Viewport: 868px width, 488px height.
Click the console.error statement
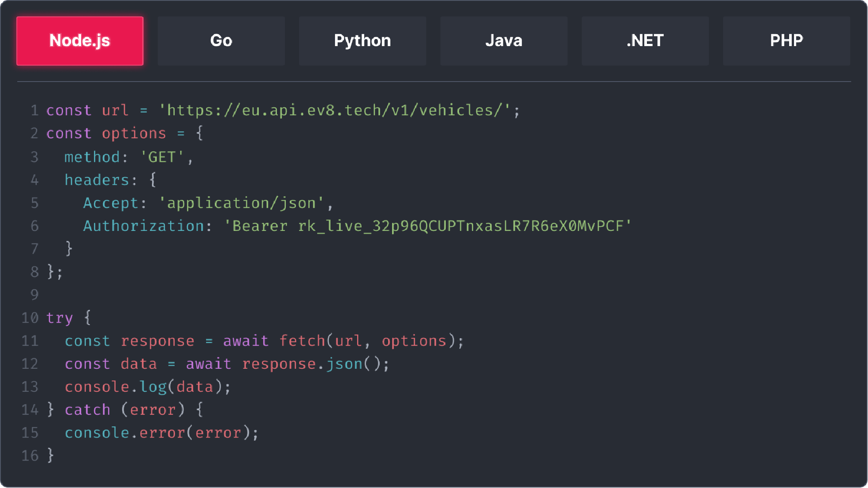[x=161, y=433]
